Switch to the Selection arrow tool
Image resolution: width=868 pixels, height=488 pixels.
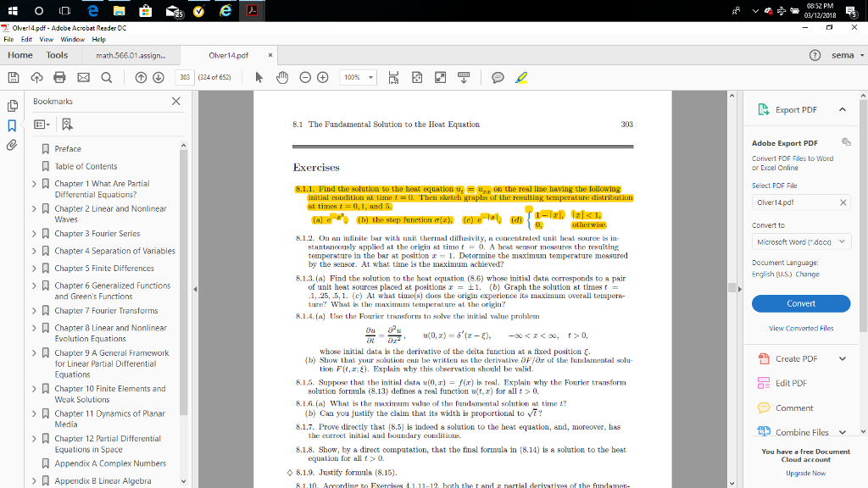(x=260, y=76)
